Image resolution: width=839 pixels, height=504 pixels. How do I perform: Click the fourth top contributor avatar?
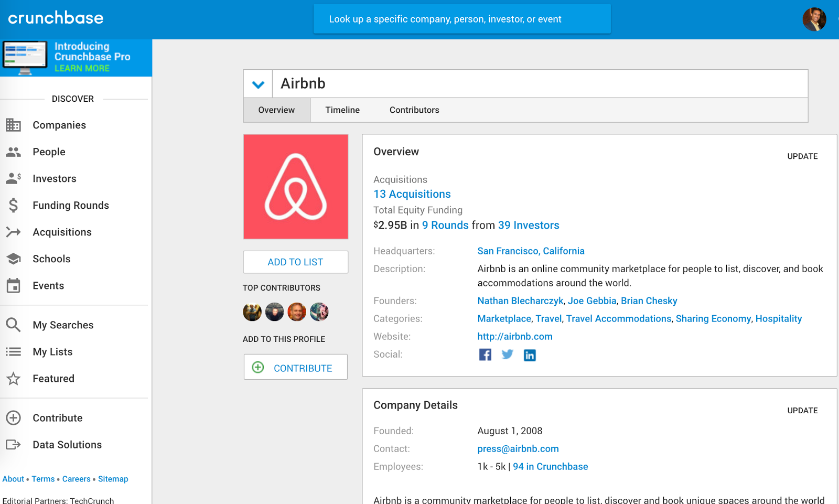(x=319, y=312)
